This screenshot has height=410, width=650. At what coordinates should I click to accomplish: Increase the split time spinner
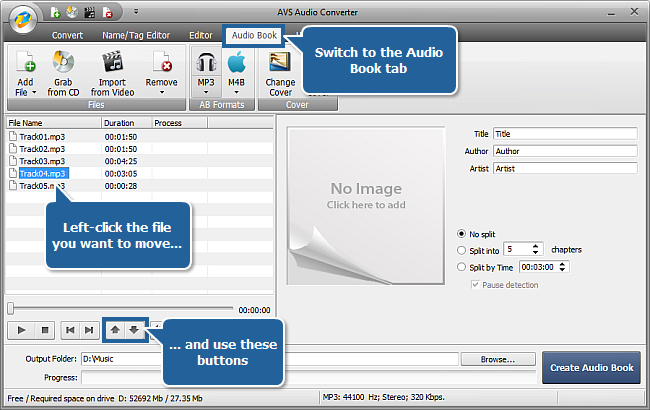click(562, 264)
